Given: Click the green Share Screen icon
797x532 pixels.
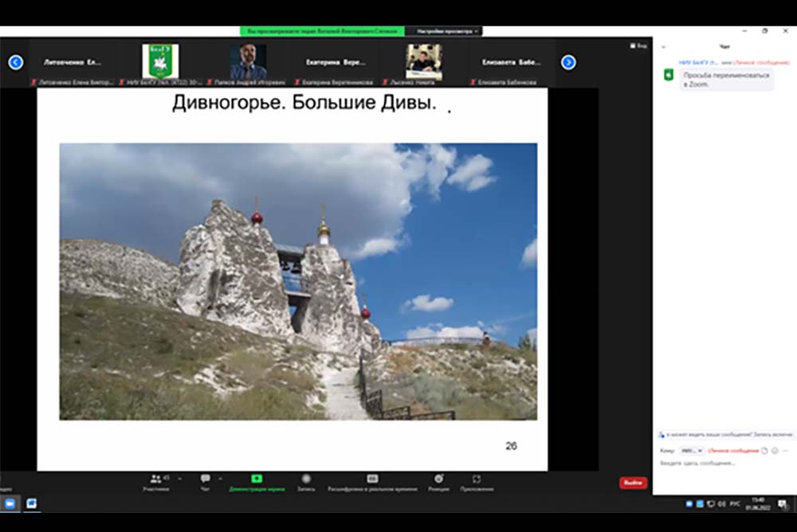Looking at the screenshot, I should [x=257, y=479].
